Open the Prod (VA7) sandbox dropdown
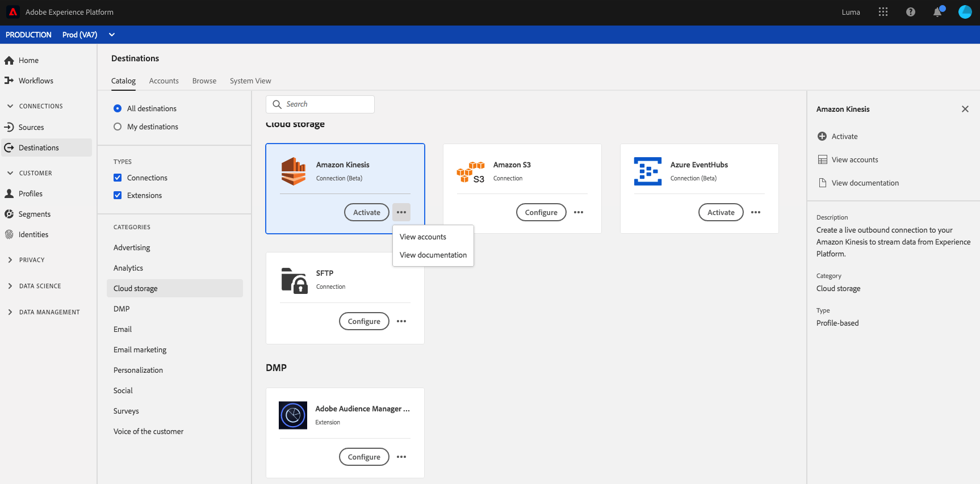 point(88,35)
